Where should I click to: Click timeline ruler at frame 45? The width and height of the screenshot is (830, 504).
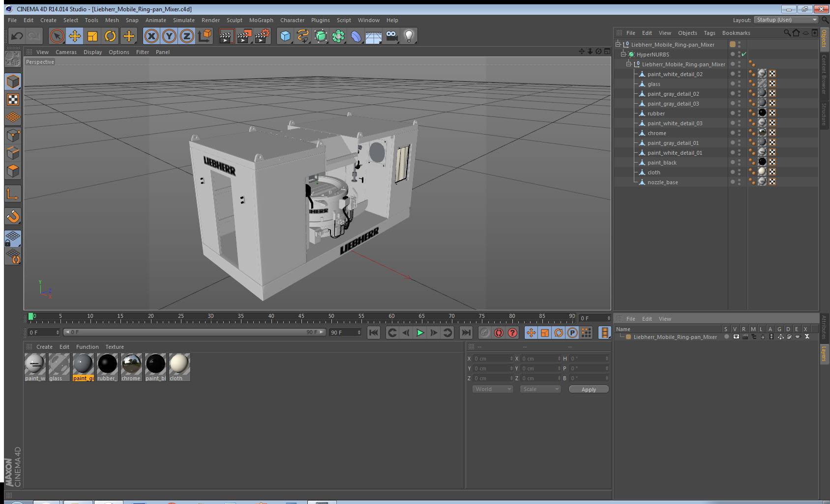click(x=301, y=317)
